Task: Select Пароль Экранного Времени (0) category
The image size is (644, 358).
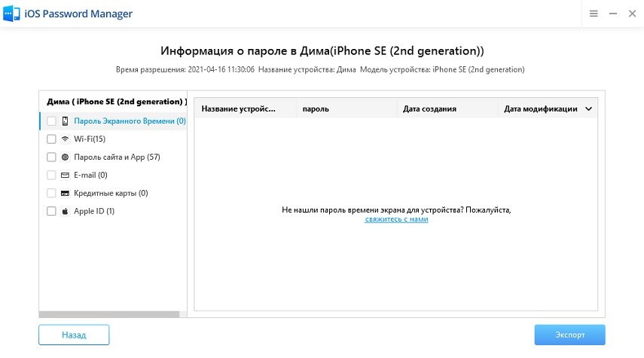Action: pos(113,121)
